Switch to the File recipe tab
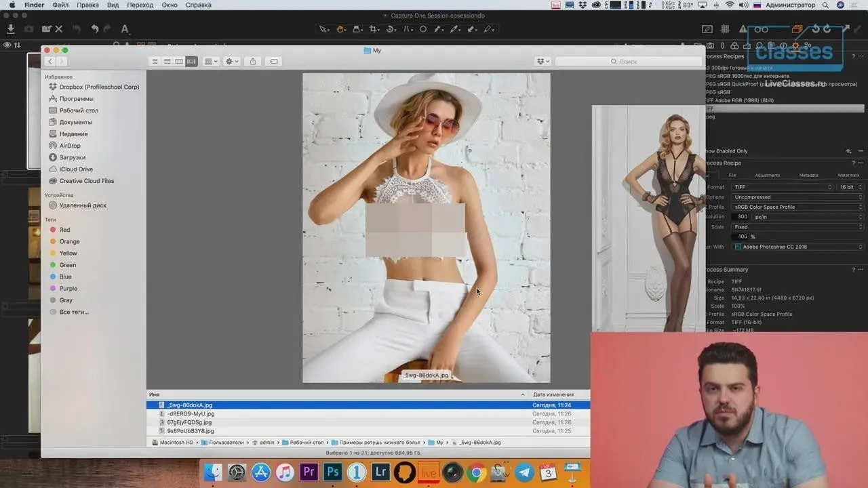868x488 pixels. point(732,176)
